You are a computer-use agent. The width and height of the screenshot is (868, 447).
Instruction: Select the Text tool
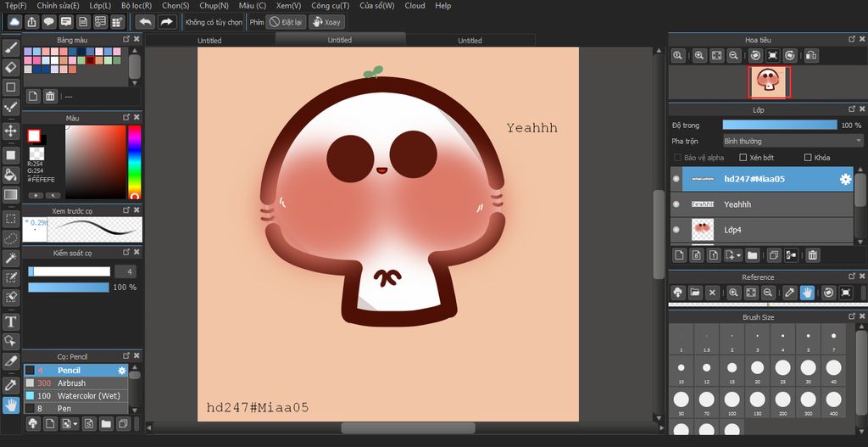point(10,321)
